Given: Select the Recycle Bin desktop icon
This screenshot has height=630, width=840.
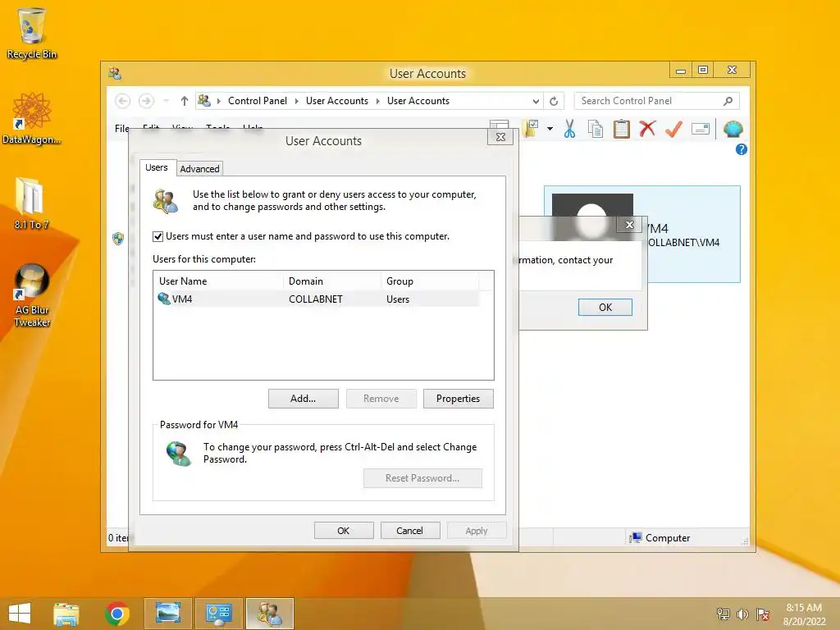Looking at the screenshot, I should click(32, 33).
